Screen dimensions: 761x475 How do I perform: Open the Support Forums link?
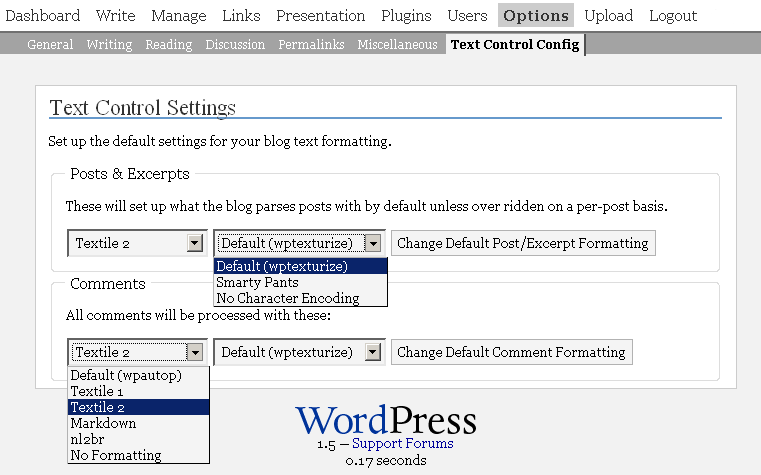tap(402, 443)
